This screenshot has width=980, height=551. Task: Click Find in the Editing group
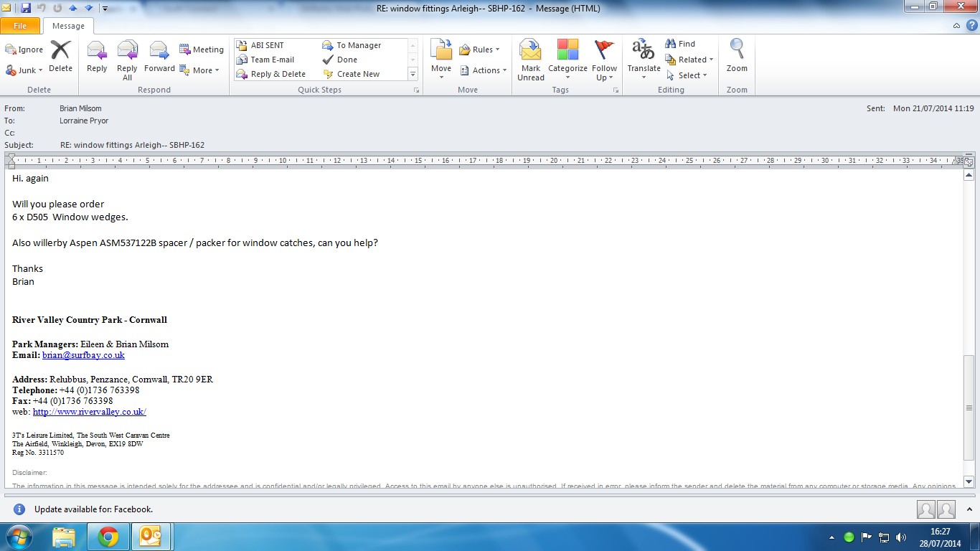[680, 44]
